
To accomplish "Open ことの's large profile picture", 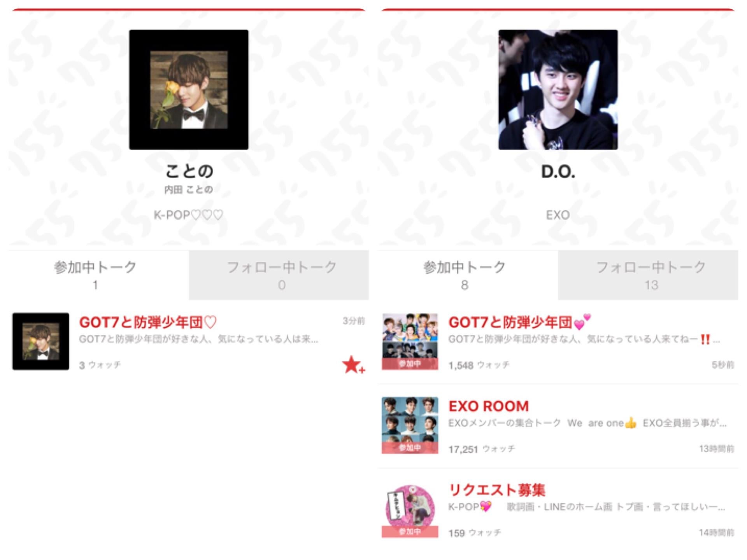I will coord(189,89).
